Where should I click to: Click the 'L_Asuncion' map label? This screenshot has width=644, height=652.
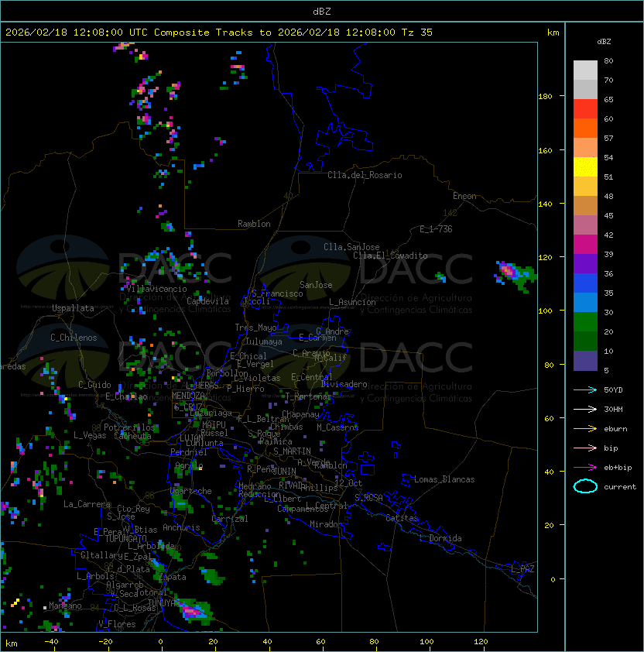click(352, 302)
